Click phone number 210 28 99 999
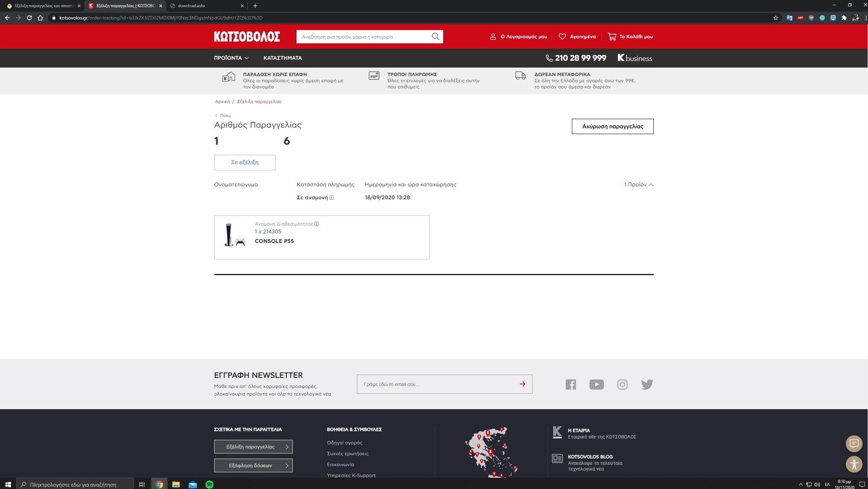 576,58
